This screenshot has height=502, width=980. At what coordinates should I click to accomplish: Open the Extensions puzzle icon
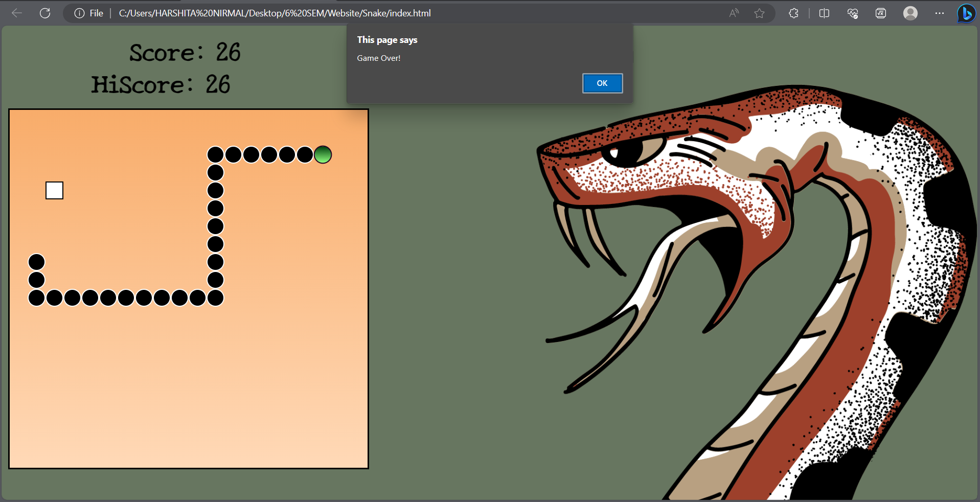[x=793, y=13]
